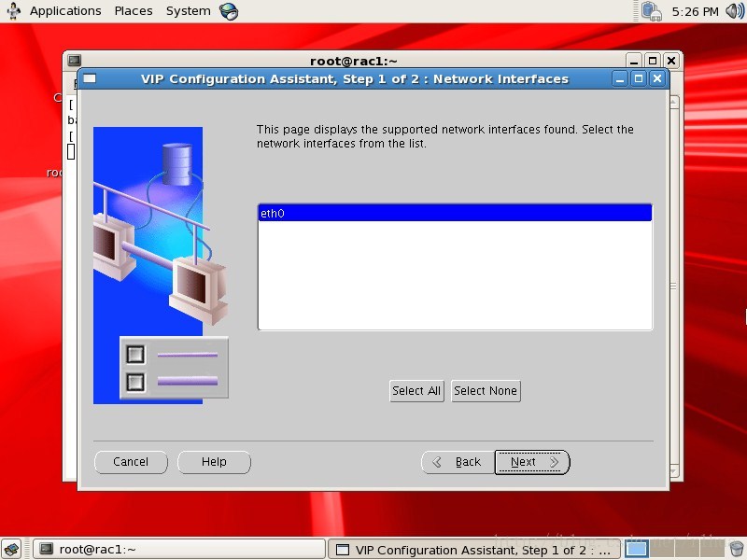Image resolution: width=747 pixels, height=560 pixels.
Task: Switch to the VIP Configuration Assistant taskbar entry
Action: 474,550
